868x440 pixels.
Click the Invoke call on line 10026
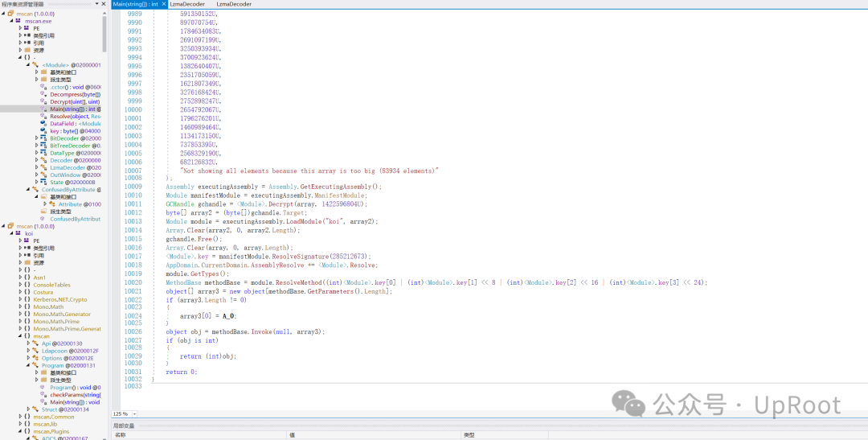point(262,331)
